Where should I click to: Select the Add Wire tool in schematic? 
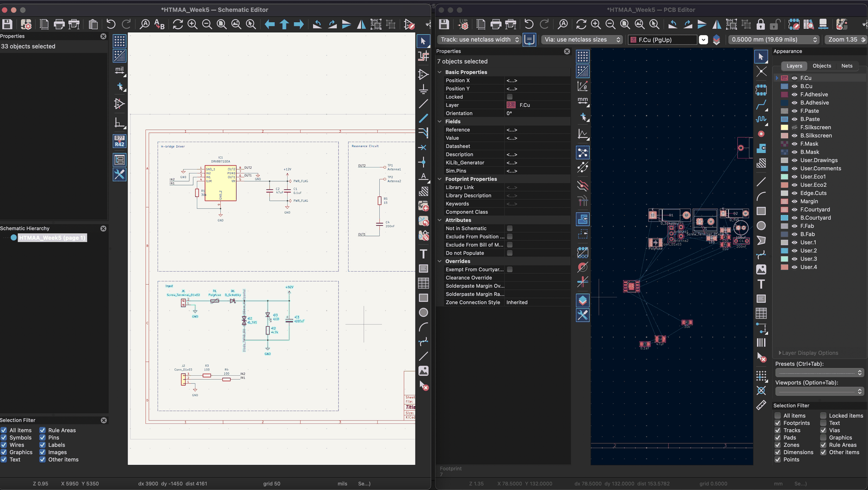[424, 103]
